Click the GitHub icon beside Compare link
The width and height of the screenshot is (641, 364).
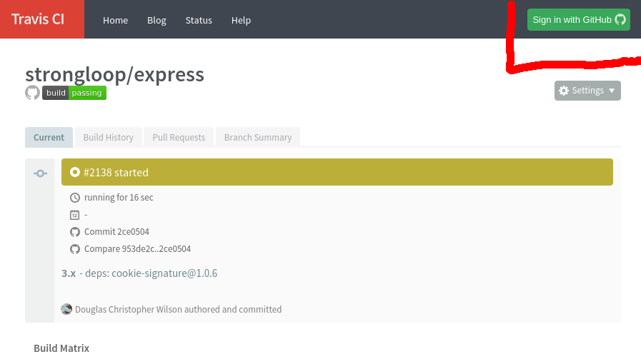pyautogui.click(x=75, y=249)
